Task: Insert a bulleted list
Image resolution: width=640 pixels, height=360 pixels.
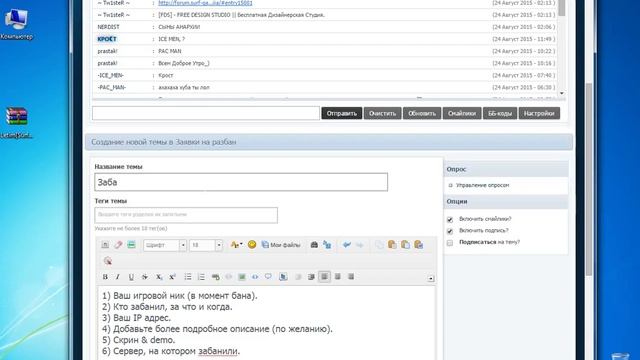Action: [188, 277]
